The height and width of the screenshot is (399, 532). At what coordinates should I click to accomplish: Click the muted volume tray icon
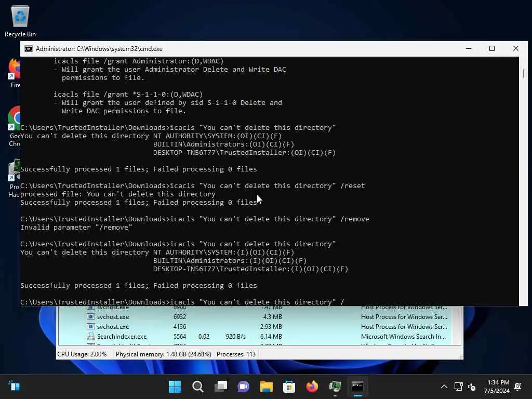(471, 387)
